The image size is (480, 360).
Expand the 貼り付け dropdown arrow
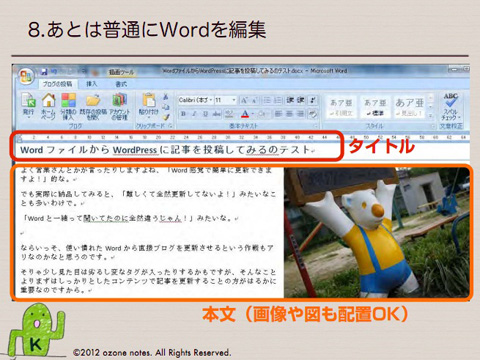tap(149, 118)
